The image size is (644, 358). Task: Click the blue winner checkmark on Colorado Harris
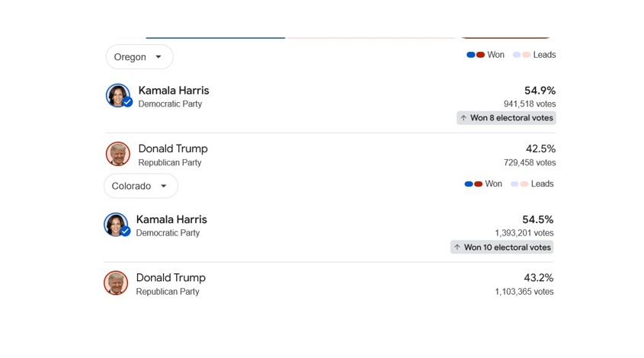coord(125,231)
